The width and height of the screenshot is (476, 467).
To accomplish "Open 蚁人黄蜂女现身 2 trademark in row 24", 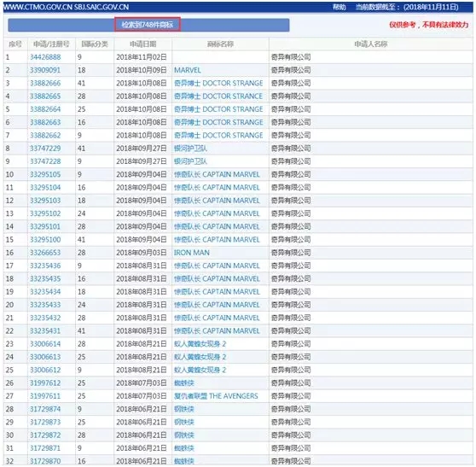I will pos(200,358).
